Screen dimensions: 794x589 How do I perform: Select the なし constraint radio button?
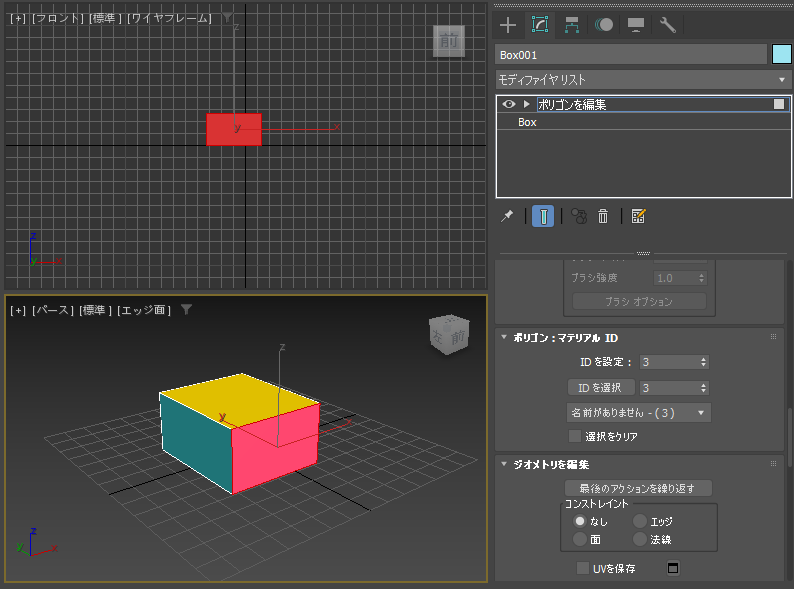[580, 521]
